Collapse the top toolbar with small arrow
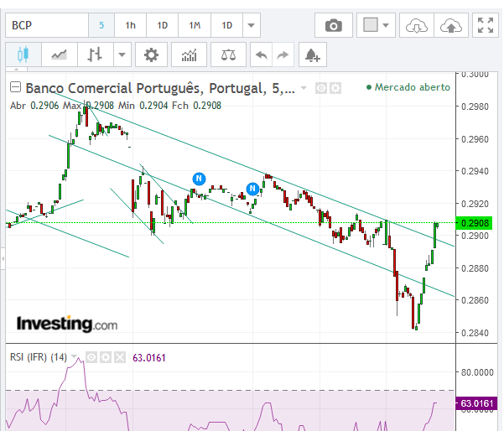 [x=17, y=69]
